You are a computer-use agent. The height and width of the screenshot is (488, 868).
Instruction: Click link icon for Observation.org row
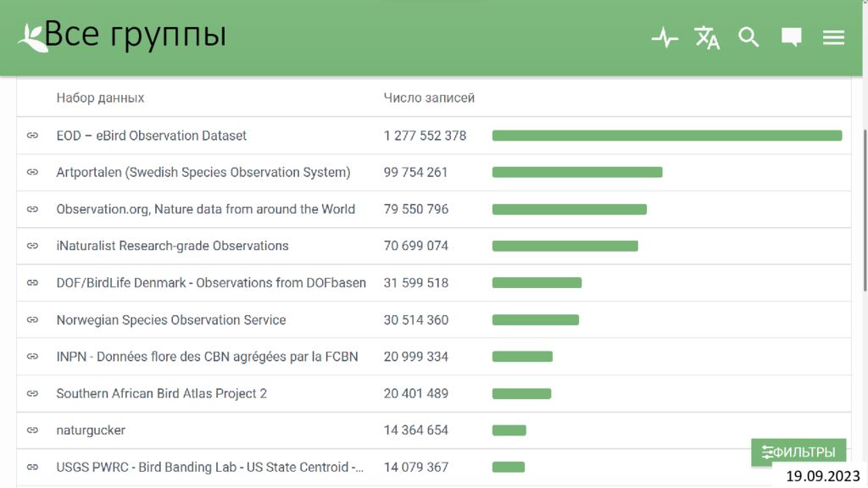pos(33,209)
